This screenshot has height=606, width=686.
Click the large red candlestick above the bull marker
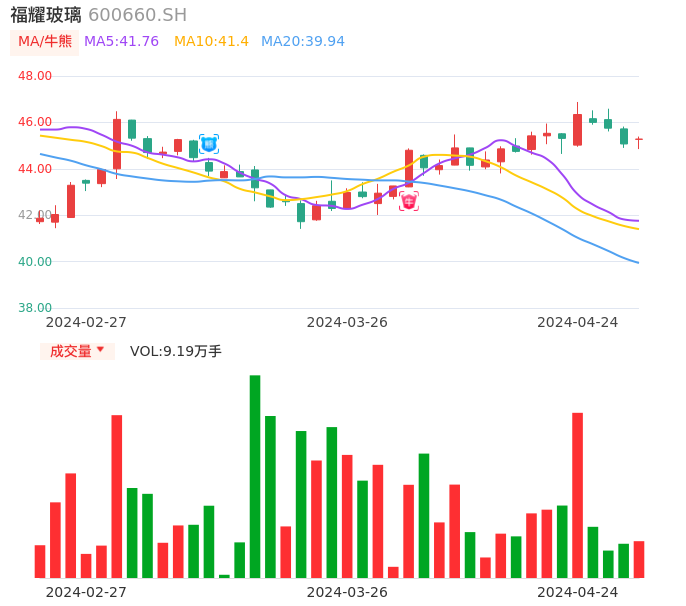tap(409, 168)
